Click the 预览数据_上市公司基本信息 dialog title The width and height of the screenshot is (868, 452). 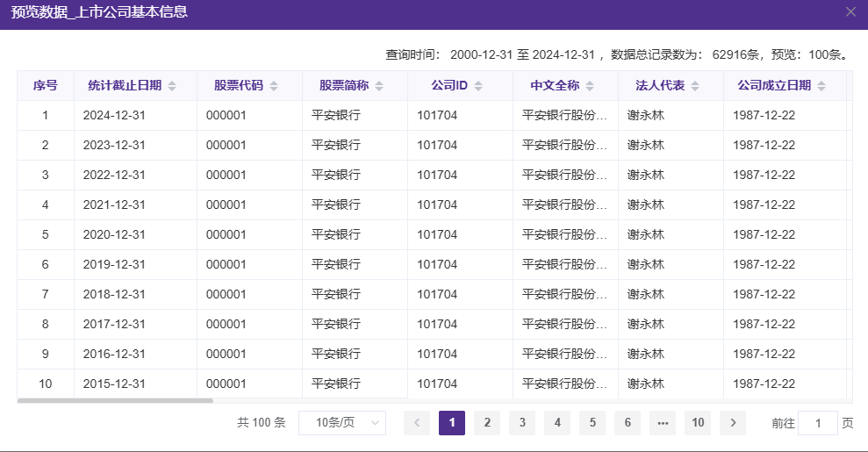coord(99,12)
